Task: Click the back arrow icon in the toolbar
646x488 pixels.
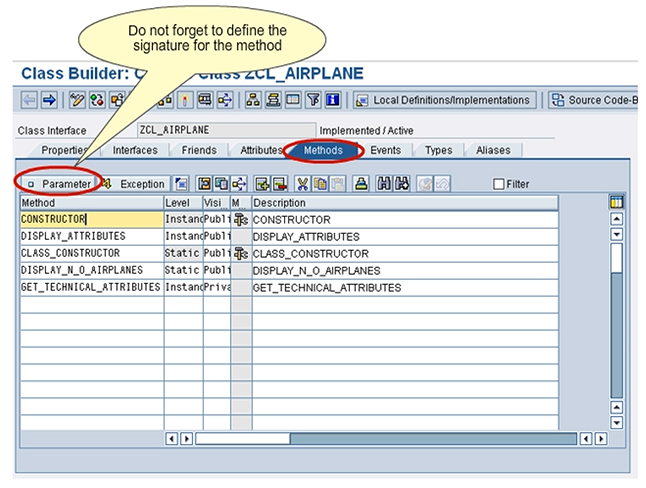Action: pyautogui.click(x=28, y=100)
